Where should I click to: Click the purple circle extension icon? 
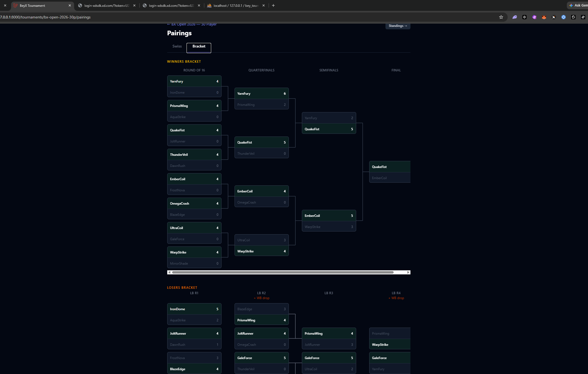534,17
